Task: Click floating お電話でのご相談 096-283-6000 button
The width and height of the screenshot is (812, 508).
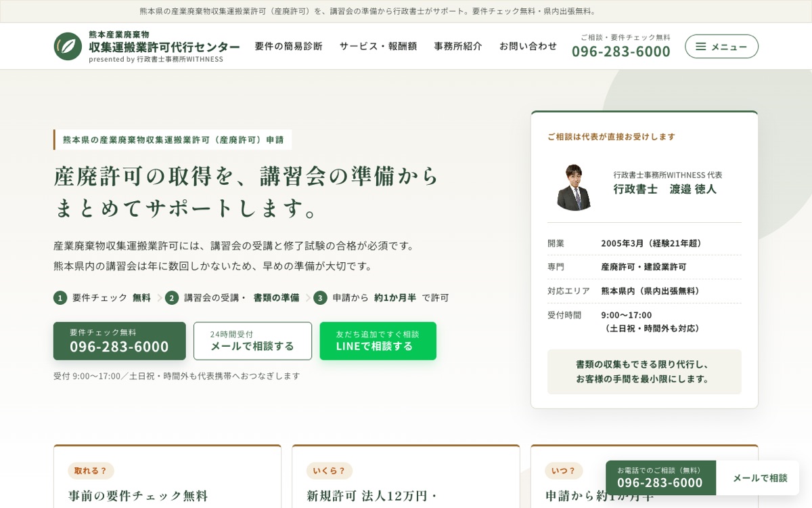Action: [660, 478]
